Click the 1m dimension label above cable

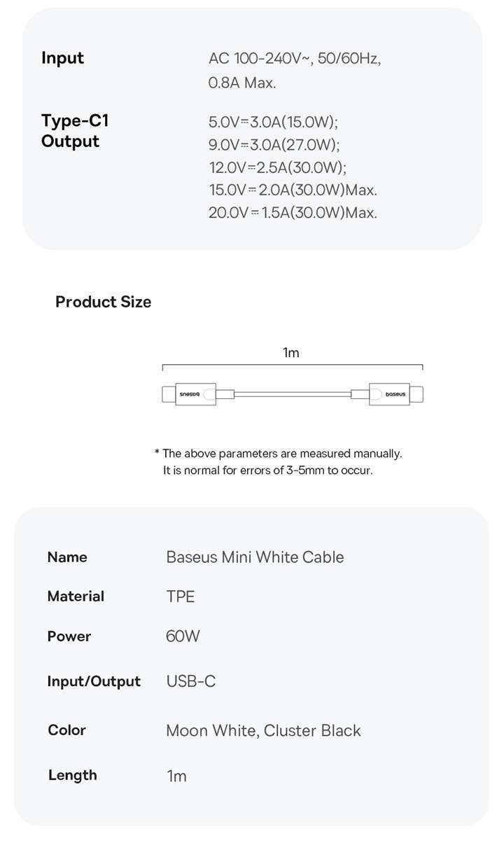[291, 353]
